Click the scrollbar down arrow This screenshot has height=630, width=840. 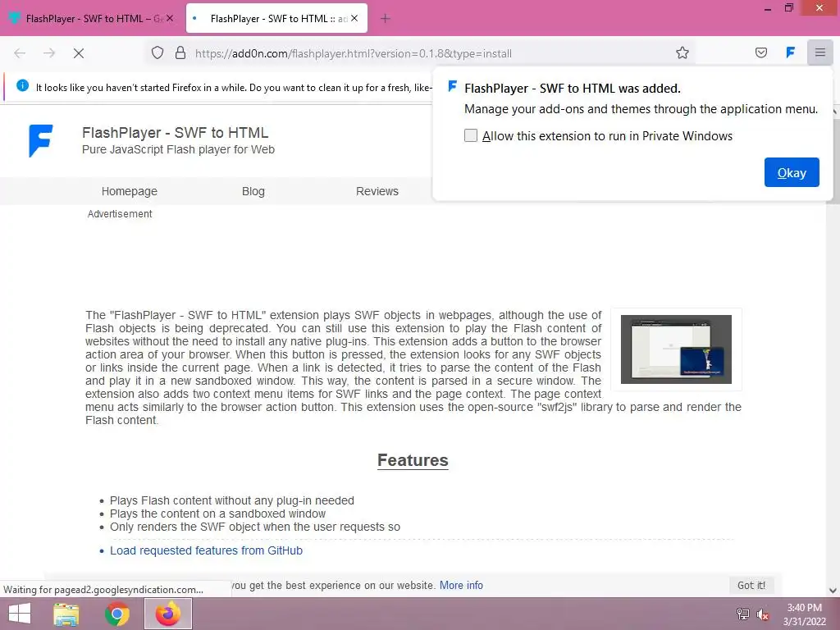(x=833, y=591)
